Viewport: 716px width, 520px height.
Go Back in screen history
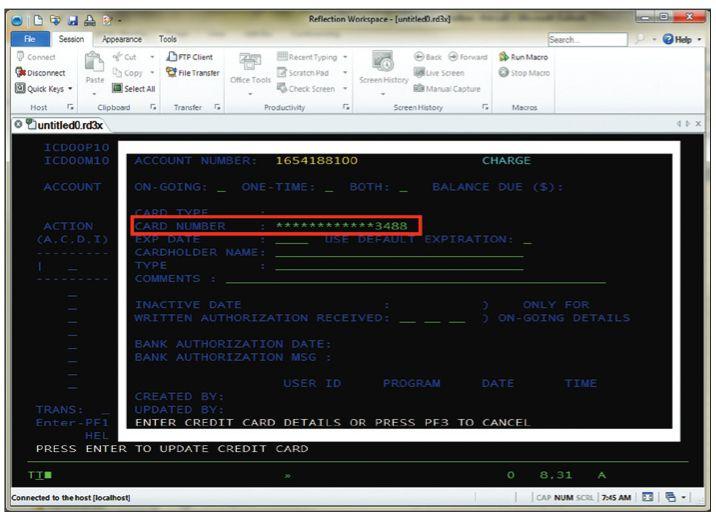[428, 57]
